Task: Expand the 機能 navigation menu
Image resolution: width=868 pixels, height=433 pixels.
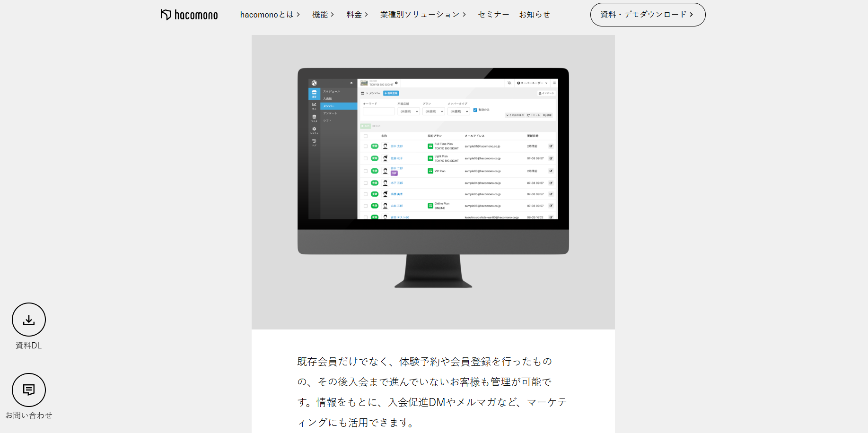Action: coord(323,15)
